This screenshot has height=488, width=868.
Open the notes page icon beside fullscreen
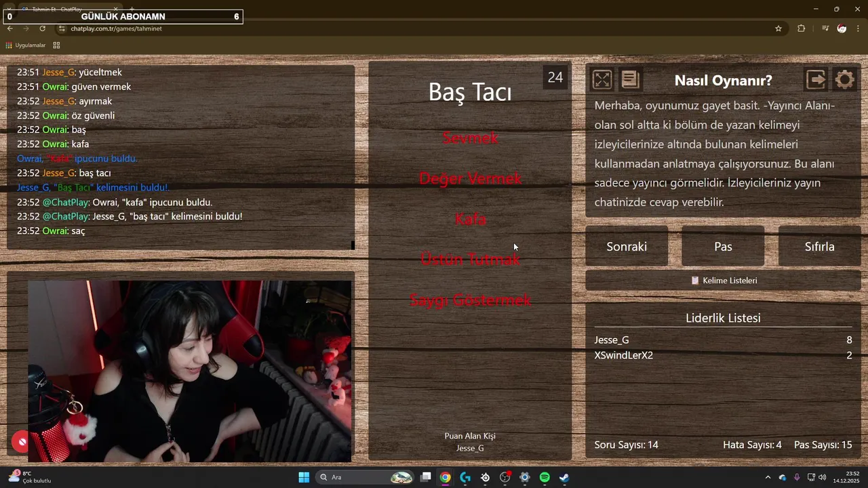point(630,80)
